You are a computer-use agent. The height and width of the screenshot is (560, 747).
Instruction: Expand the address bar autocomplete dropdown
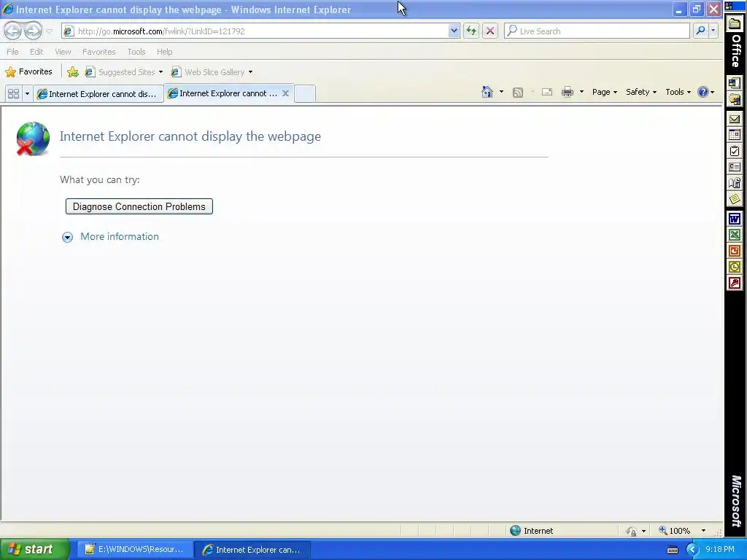(x=454, y=31)
